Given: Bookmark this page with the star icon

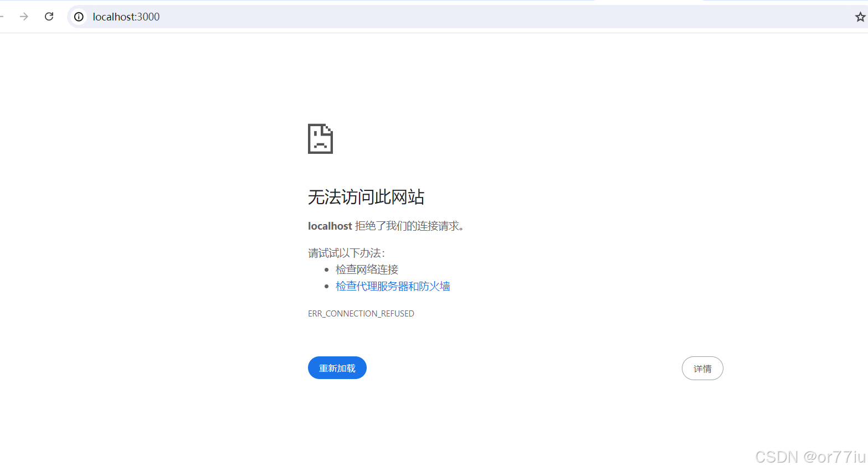Looking at the screenshot, I should [860, 17].
